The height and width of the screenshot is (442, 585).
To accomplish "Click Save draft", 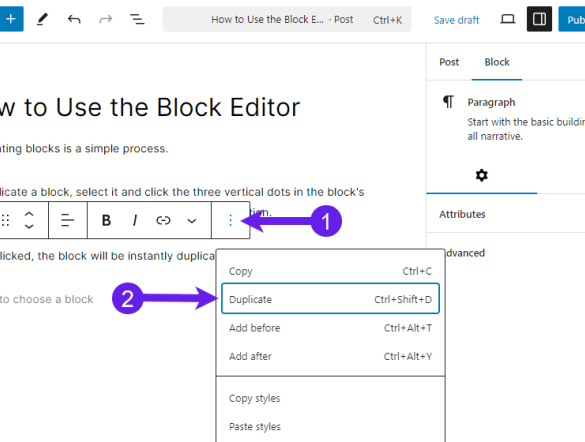I will click(456, 20).
